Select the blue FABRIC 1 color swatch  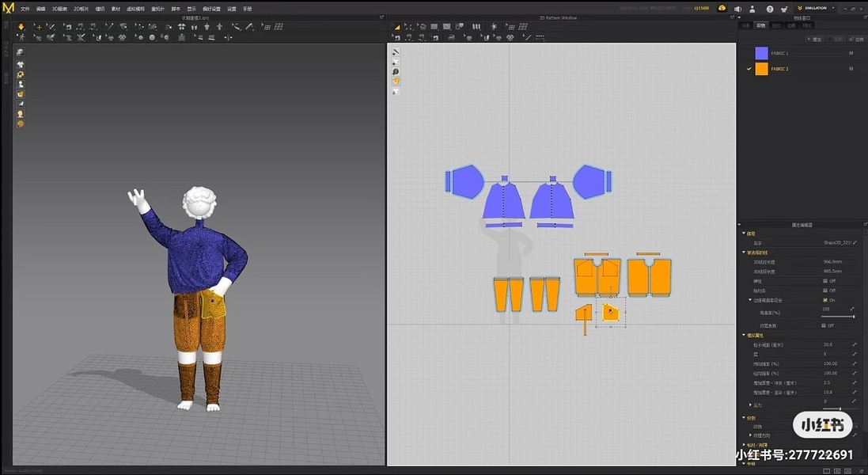point(762,53)
